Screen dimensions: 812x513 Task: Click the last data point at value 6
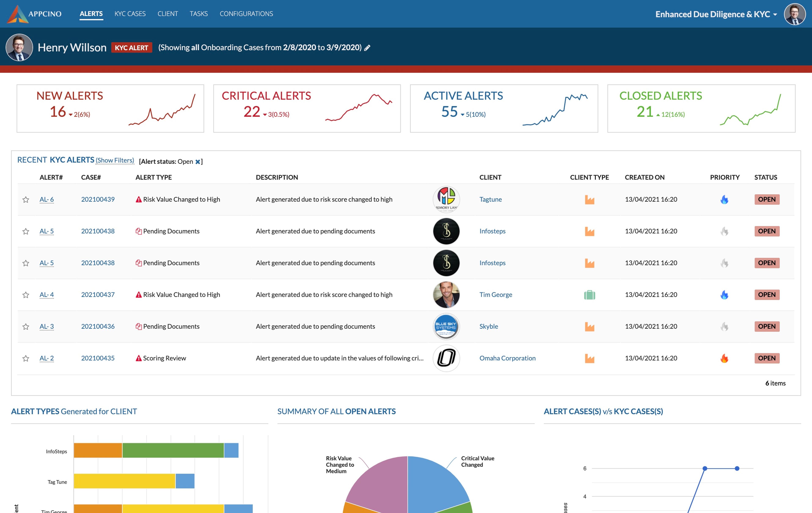pyautogui.click(x=737, y=469)
